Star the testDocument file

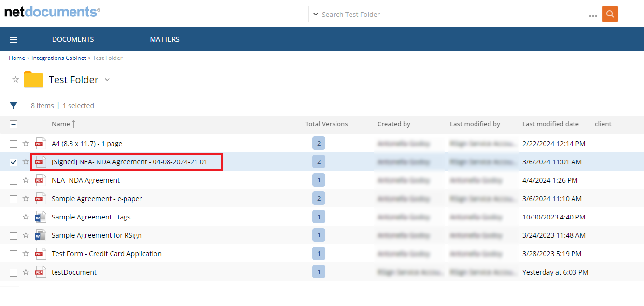(x=26, y=272)
